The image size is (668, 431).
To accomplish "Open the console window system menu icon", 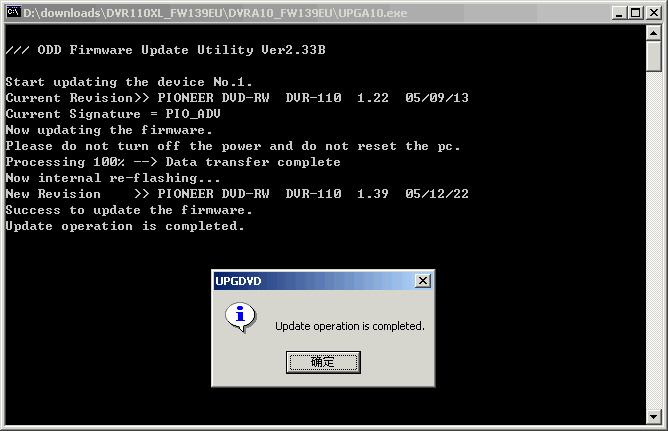I will click(x=14, y=12).
